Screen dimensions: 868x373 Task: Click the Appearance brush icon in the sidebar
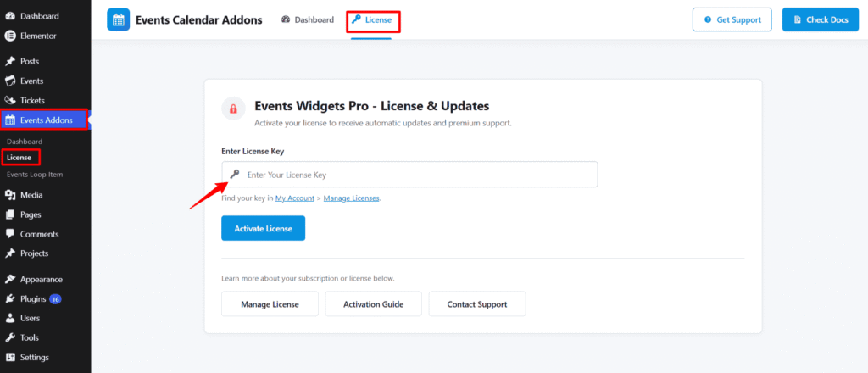(10, 280)
